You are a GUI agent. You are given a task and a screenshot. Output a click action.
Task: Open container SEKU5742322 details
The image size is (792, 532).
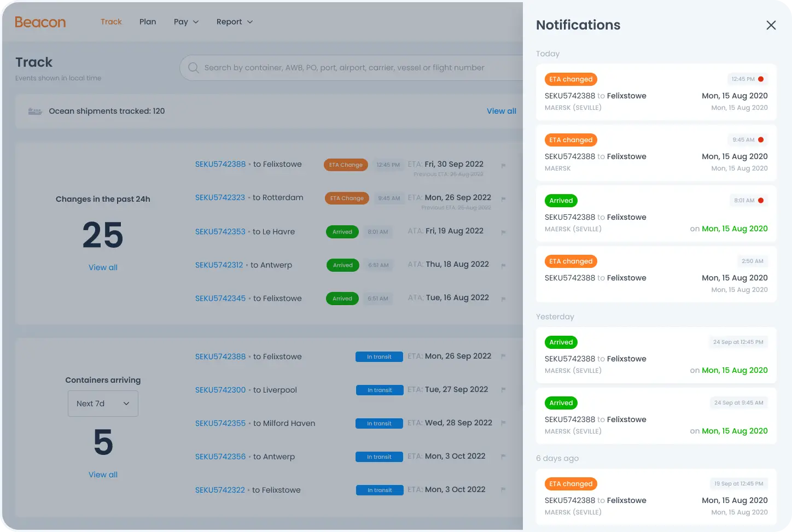(220, 490)
